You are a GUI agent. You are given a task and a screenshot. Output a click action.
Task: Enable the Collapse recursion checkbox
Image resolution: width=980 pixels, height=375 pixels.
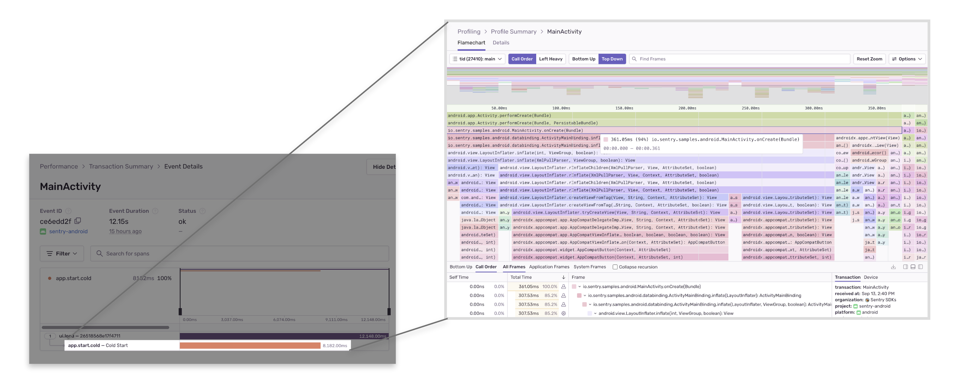pyautogui.click(x=615, y=267)
